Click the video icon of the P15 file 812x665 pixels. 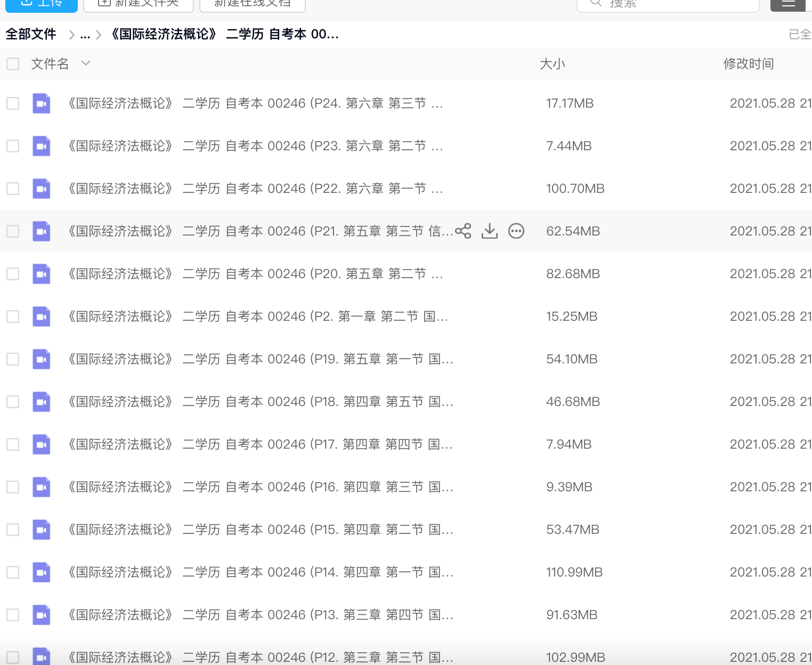(42, 530)
